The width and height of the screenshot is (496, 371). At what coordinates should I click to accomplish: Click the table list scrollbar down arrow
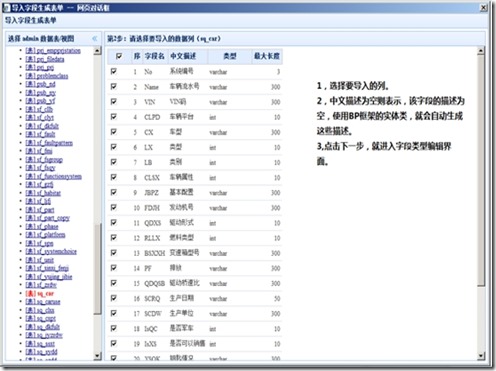tap(97, 356)
